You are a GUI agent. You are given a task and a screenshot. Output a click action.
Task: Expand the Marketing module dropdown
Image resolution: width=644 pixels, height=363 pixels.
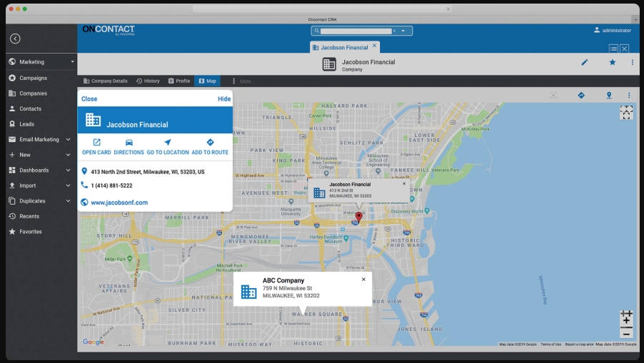point(72,61)
